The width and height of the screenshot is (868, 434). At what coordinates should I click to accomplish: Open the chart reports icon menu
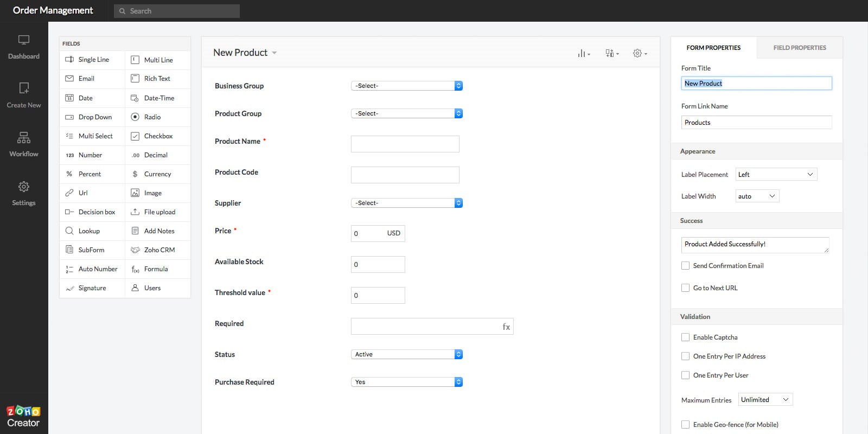point(583,53)
